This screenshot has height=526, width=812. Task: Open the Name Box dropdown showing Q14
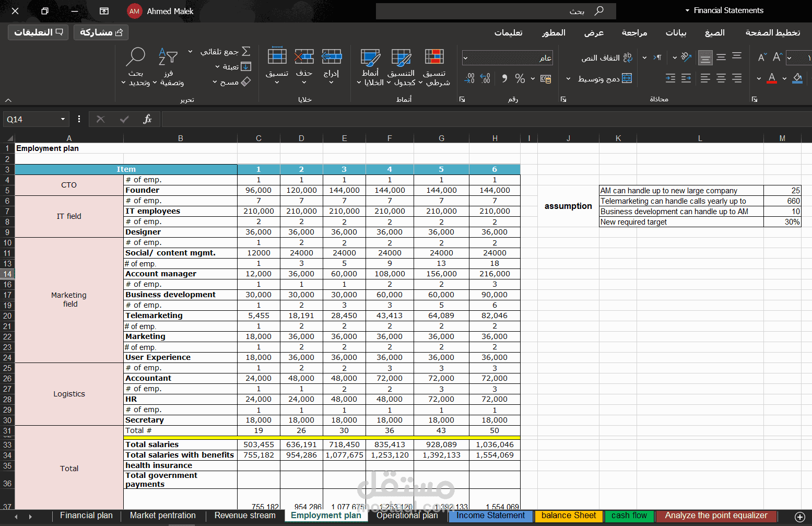62,119
